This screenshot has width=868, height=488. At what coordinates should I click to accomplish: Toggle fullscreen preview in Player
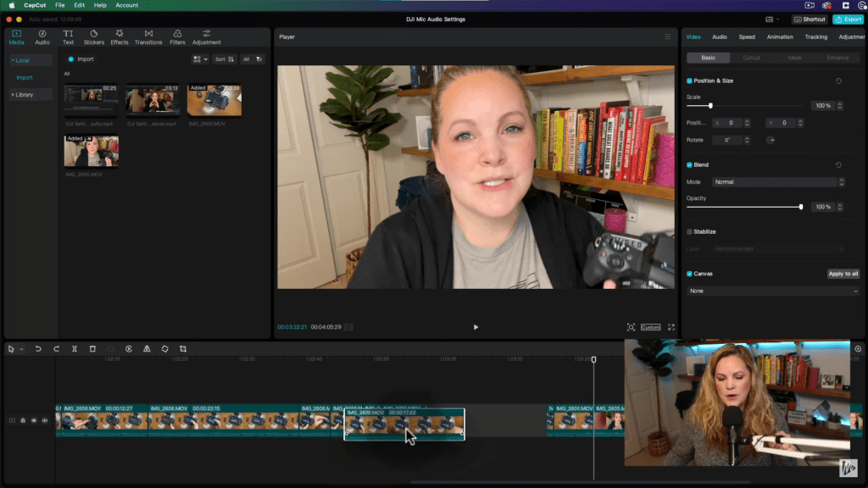click(x=671, y=327)
